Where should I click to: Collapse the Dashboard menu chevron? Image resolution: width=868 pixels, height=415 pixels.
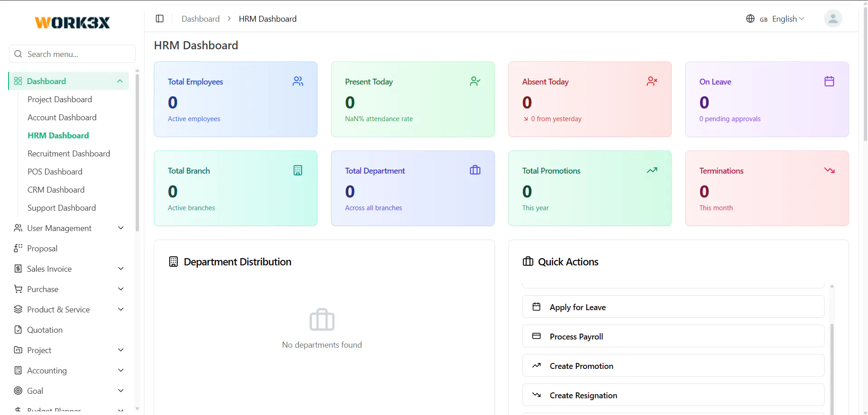120,81
